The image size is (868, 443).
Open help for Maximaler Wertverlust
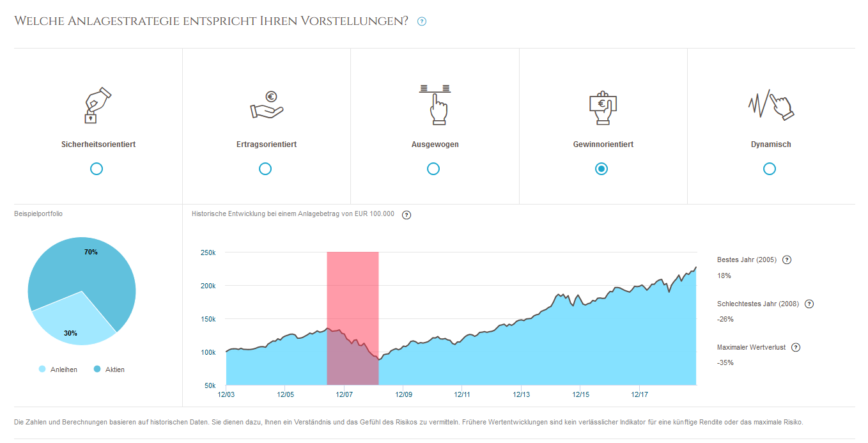point(796,347)
